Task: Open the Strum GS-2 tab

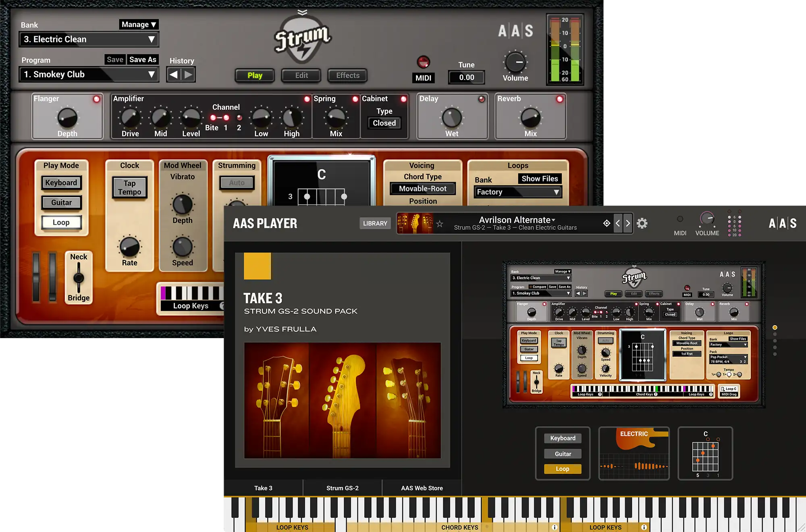Action: [x=342, y=488]
